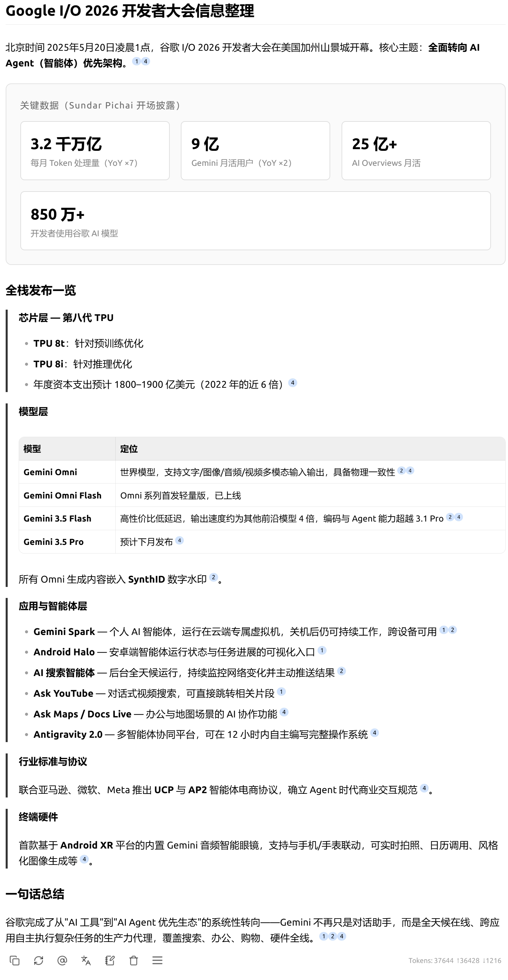Open citation 4 after 优先架构 intro sentence
The height and width of the screenshot is (980, 508).
[x=146, y=61]
